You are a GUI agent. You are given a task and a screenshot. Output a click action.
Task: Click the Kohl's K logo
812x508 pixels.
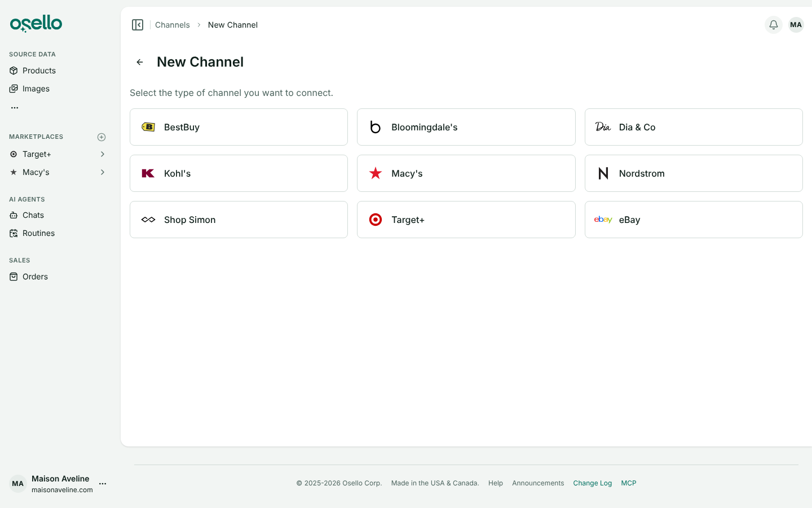[148, 173]
